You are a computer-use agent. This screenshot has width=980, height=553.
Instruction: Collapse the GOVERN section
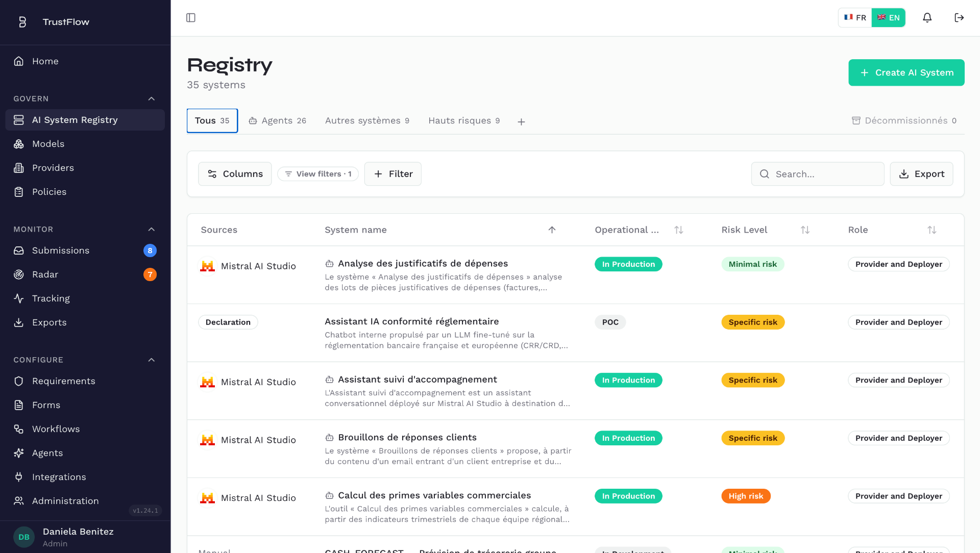pos(152,99)
